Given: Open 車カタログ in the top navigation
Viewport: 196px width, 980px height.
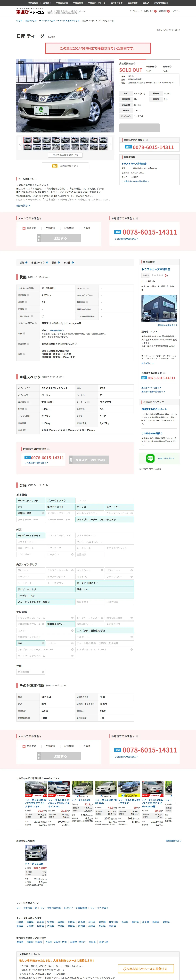Looking at the screenshot, I should point(133,3).
